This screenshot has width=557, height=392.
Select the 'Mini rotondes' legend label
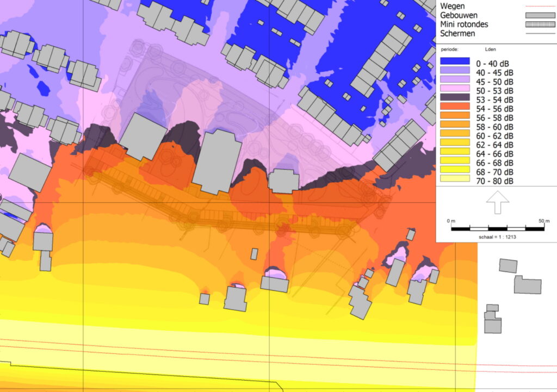coord(464,24)
